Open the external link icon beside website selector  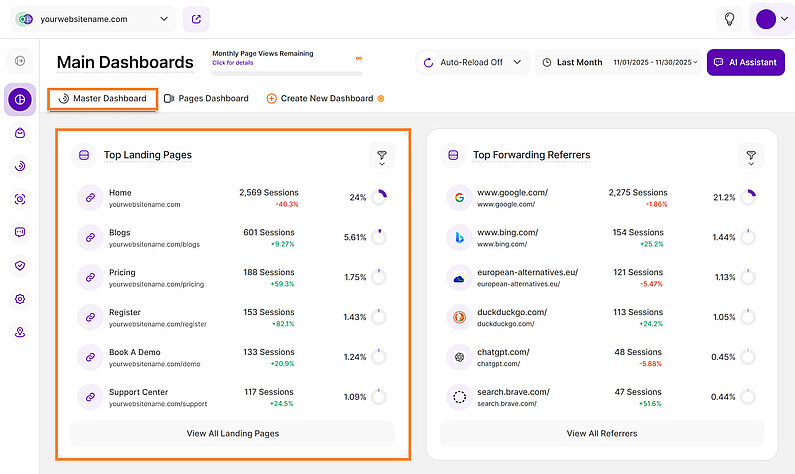point(197,19)
